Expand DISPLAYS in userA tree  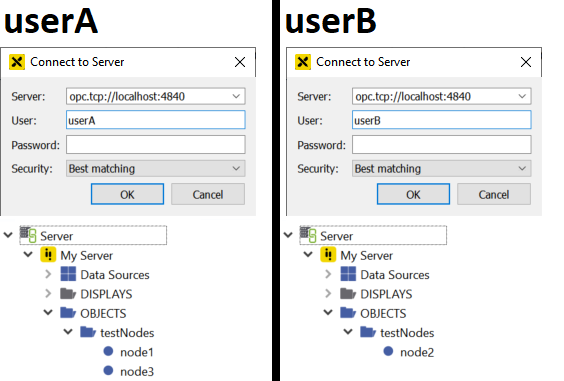[48, 294]
